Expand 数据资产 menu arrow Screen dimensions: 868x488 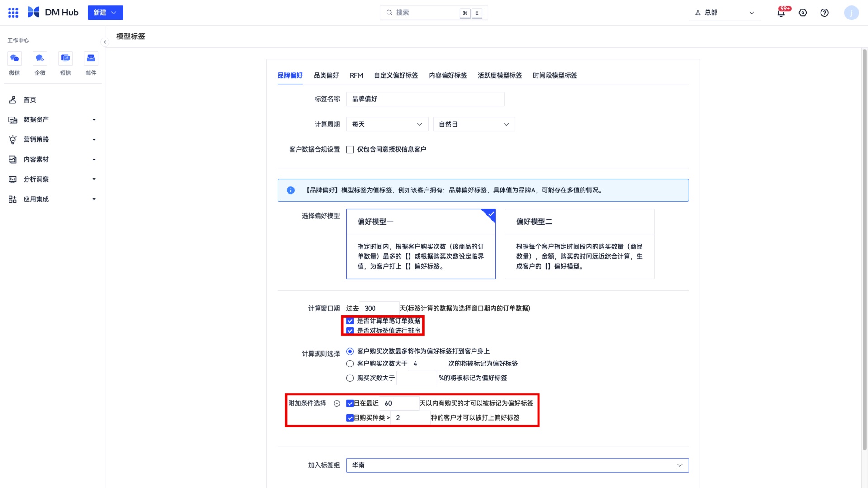point(94,120)
